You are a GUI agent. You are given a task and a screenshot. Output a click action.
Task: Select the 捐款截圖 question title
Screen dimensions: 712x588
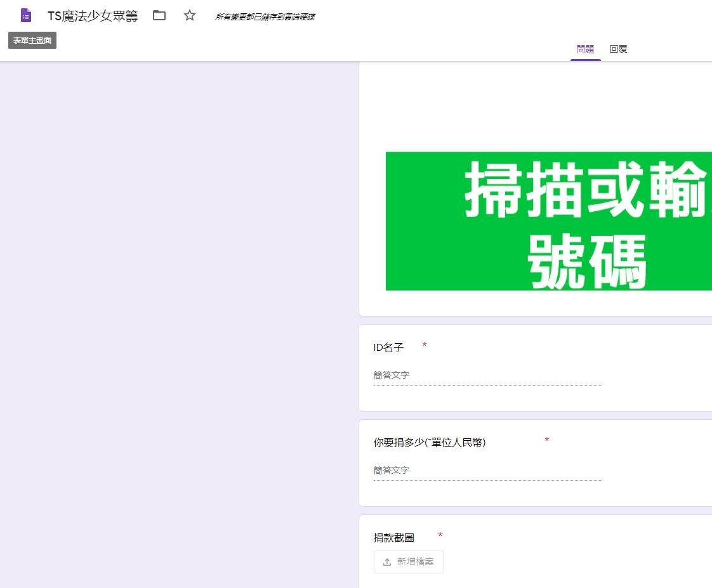[393, 538]
